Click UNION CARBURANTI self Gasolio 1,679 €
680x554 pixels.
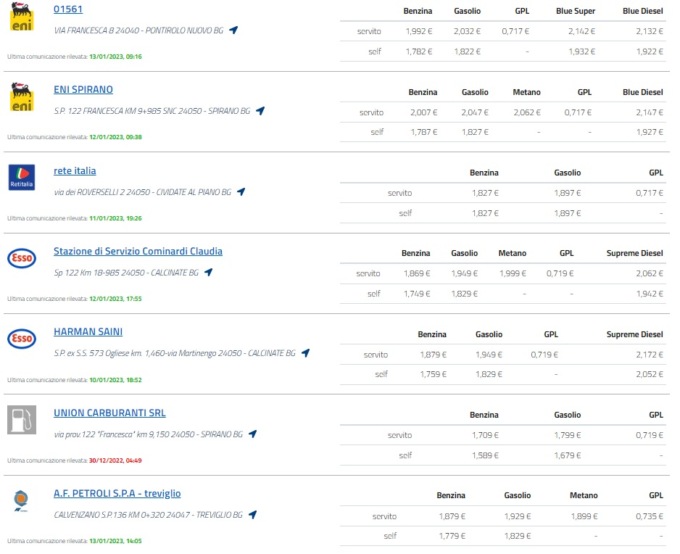(x=567, y=455)
